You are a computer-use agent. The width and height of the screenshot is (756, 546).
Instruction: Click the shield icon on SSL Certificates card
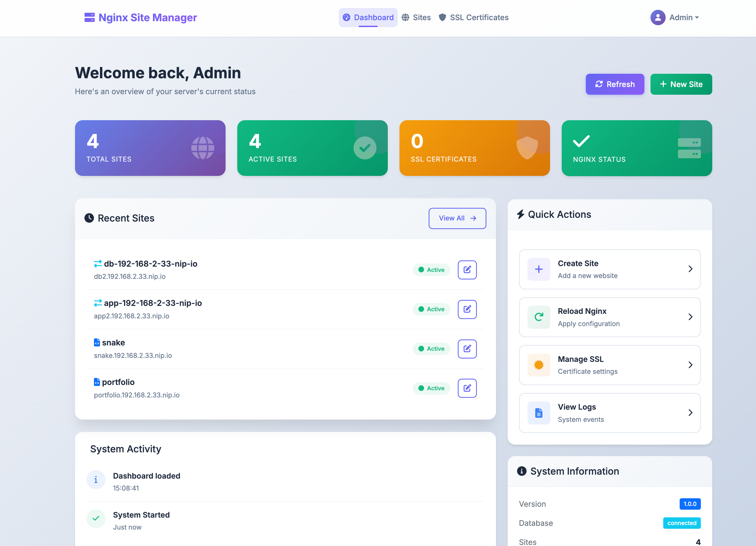click(x=527, y=148)
